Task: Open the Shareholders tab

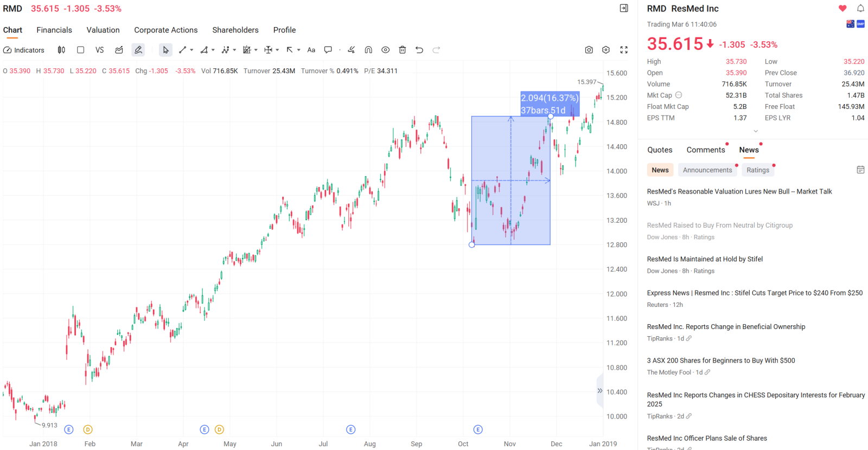Action: (235, 30)
